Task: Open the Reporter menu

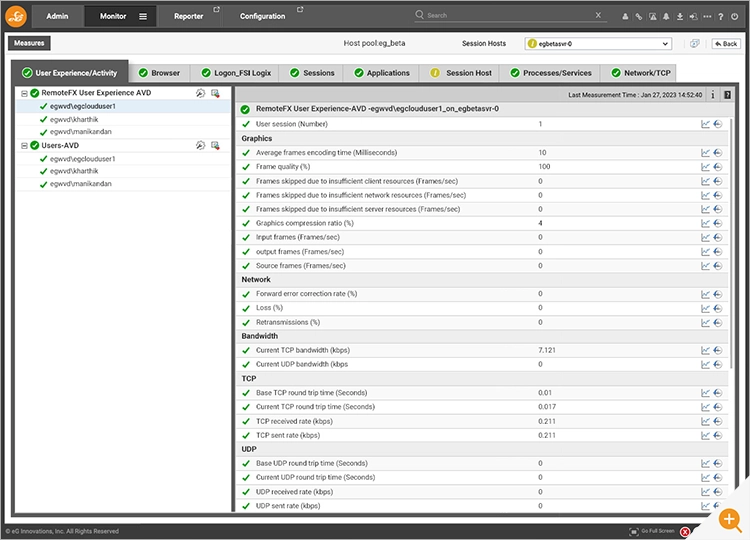Action: point(188,16)
